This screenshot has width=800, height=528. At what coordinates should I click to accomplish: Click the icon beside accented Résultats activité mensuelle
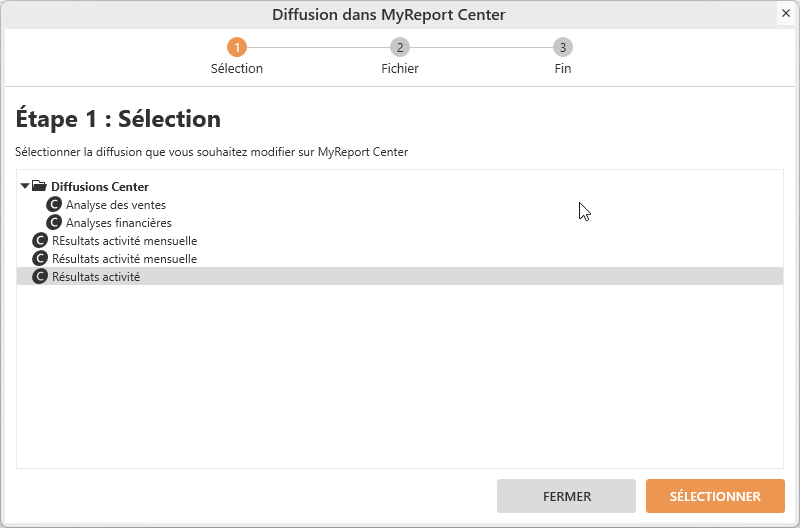[40, 259]
